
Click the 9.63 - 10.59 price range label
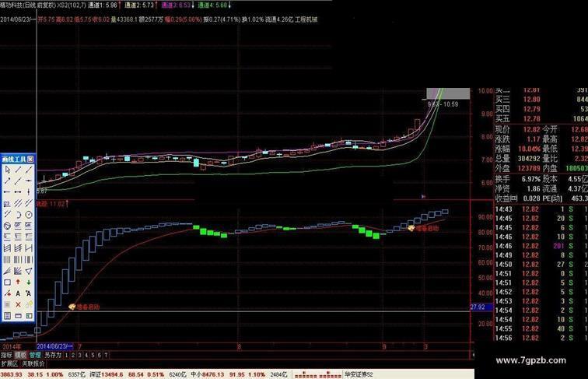point(443,104)
